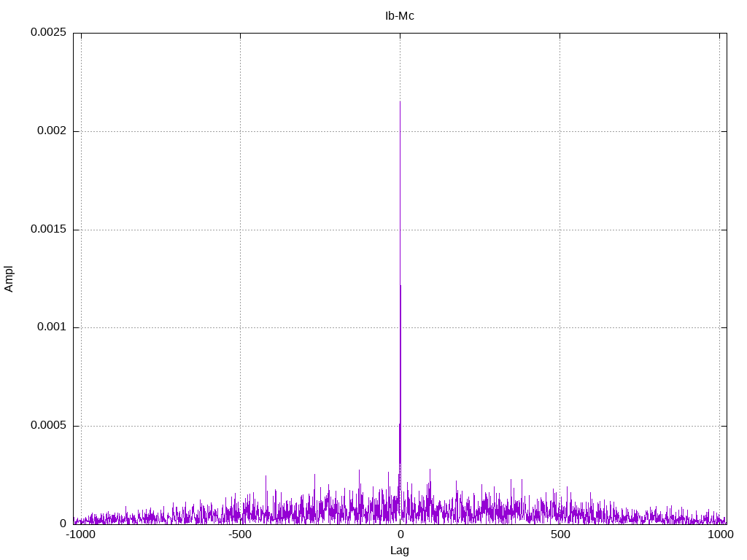Click the 0.0025 y-axis tick label
The width and height of the screenshot is (747, 560).
coord(48,32)
